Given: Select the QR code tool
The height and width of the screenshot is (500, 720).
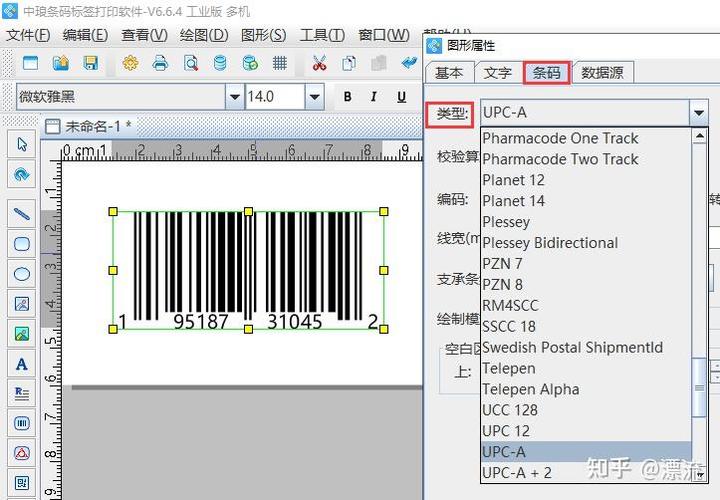Looking at the screenshot, I should [x=22, y=483].
